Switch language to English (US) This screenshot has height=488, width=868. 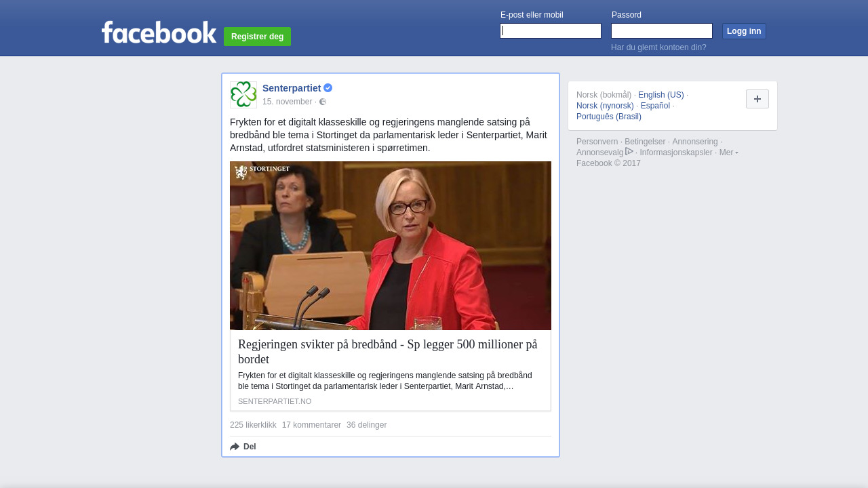661,95
